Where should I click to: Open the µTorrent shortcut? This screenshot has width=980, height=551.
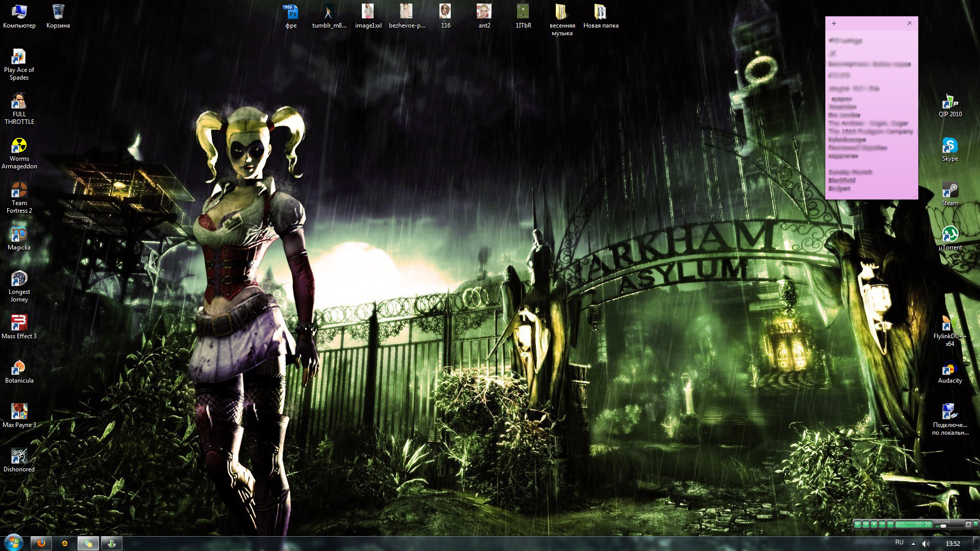[949, 235]
